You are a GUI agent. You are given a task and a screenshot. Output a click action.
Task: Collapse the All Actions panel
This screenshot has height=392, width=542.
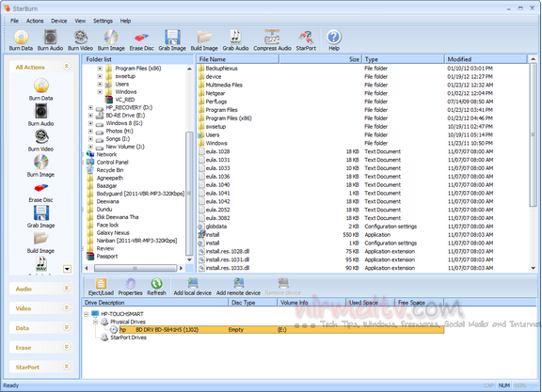tap(67, 66)
